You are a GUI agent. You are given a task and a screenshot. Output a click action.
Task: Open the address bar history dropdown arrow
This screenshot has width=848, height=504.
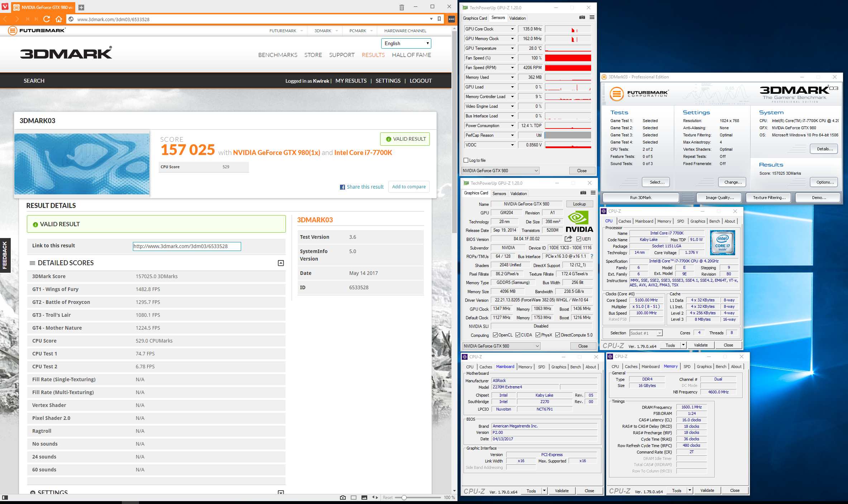tap(431, 19)
